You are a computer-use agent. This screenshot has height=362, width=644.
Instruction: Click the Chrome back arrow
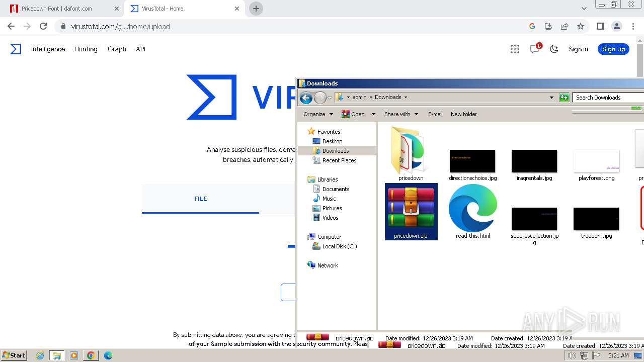pos(11,26)
